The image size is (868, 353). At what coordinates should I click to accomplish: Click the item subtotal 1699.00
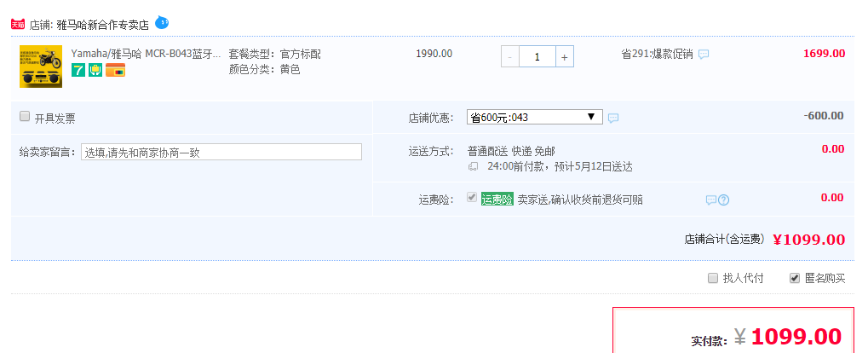coord(825,54)
